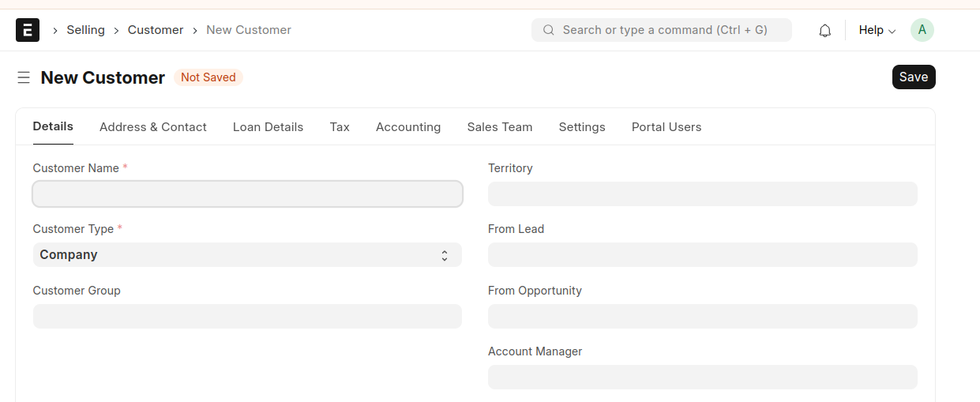Focus the Customer Name input field
The height and width of the screenshot is (402, 980).
click(247, 194)
